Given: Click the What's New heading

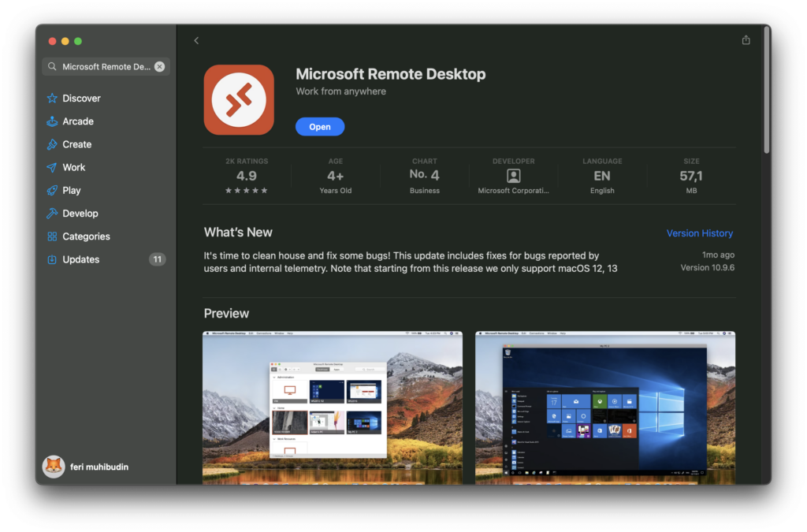Looking at the screenshot, I should pos(238,232).
